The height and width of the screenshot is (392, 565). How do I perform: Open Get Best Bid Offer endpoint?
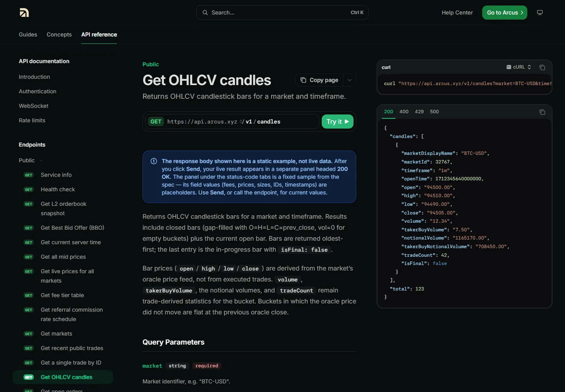click(63, 228)
